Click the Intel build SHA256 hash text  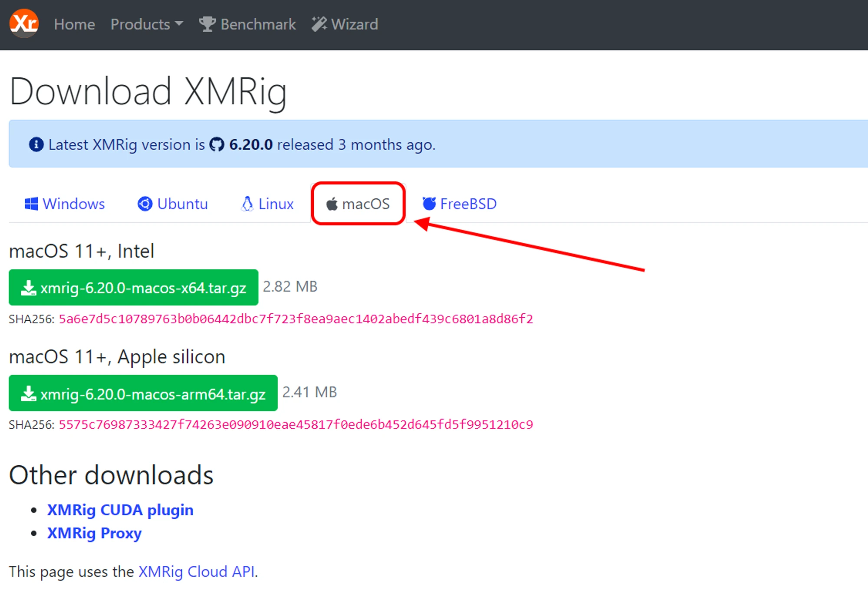coord(296,319)
